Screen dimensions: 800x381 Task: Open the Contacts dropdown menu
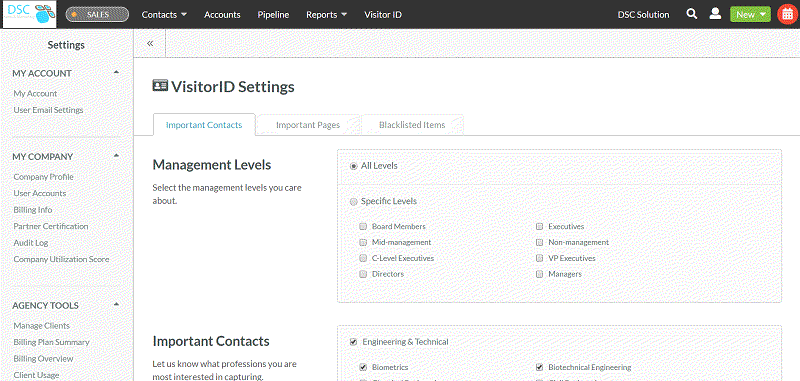pos(164,15)
